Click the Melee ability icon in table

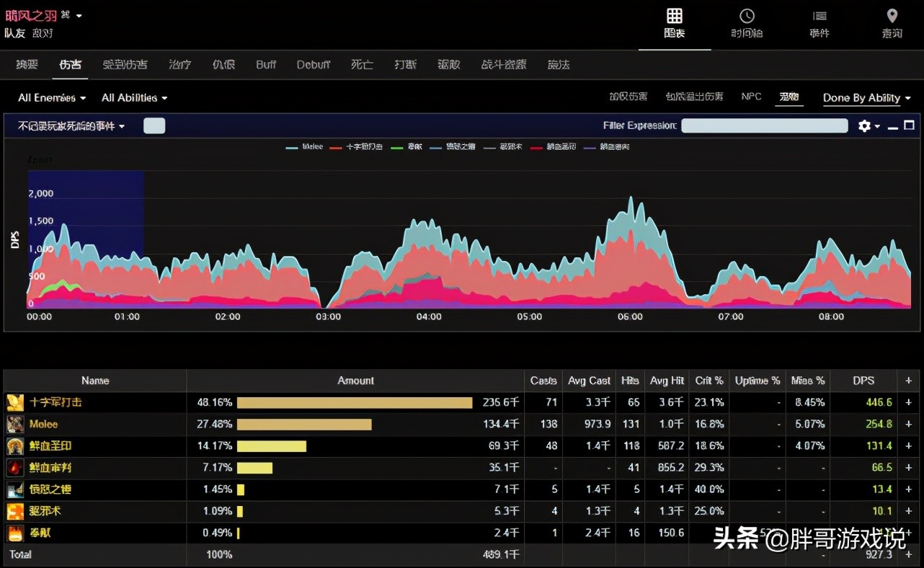pyautogui.click(x=15, y=424)
